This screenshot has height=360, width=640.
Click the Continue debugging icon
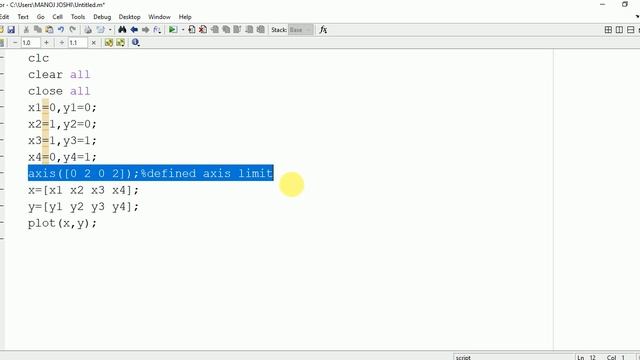pos(249,30)
